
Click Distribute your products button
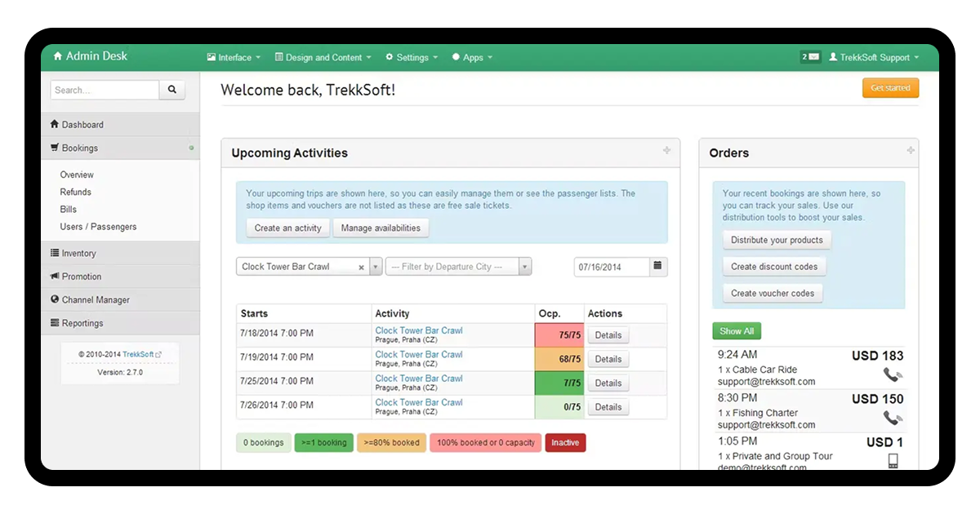[777, 240]
